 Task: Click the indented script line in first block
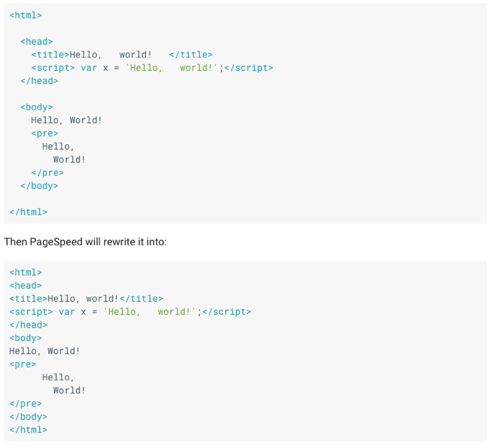coord(152,68)
